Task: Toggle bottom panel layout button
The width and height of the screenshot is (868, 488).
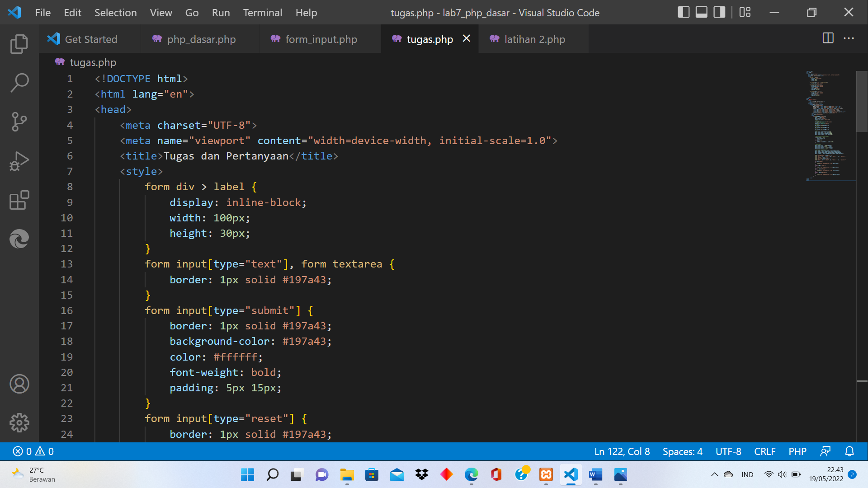Action: tap(702, 12)
